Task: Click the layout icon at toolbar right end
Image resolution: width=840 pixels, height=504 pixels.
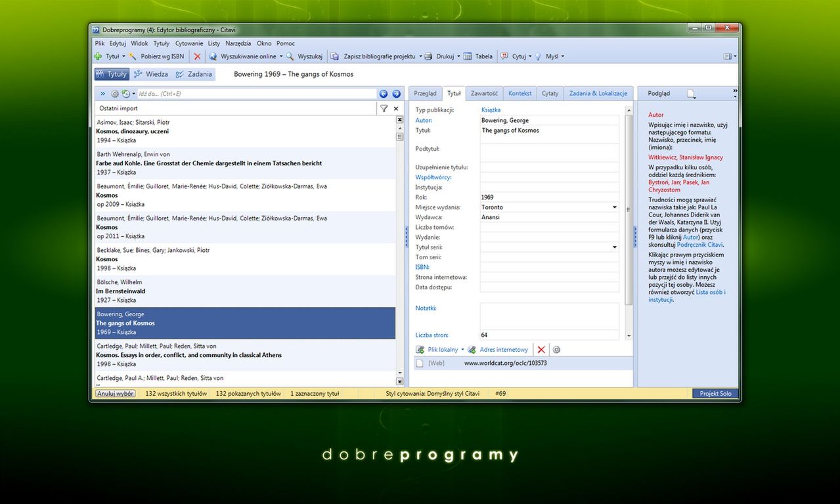Action: [x=727, y=56]
